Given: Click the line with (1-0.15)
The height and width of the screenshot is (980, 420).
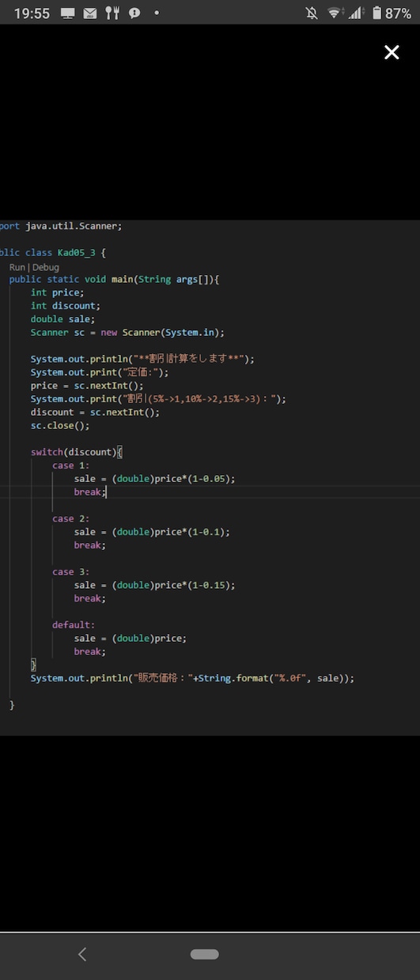Looking at the screenshot, I should [155, 585].
